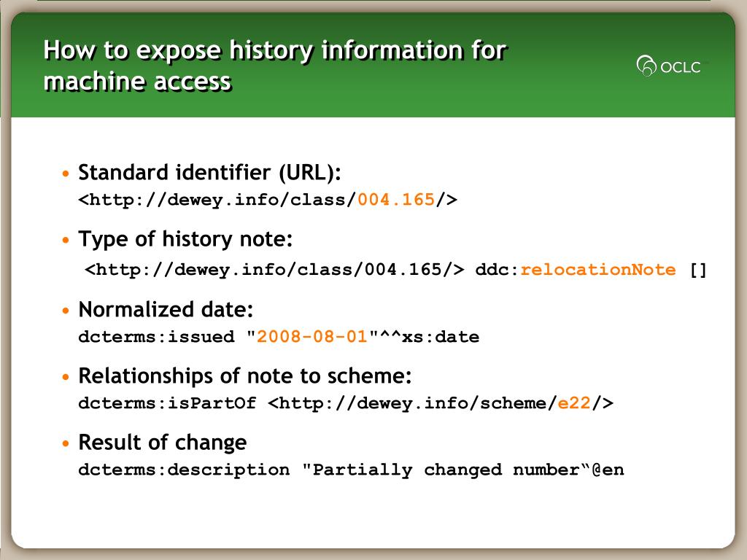Screen dimensions: 747x560
Task: Click the orange 'relocationNote' term
Action: (x=598, y=270)
